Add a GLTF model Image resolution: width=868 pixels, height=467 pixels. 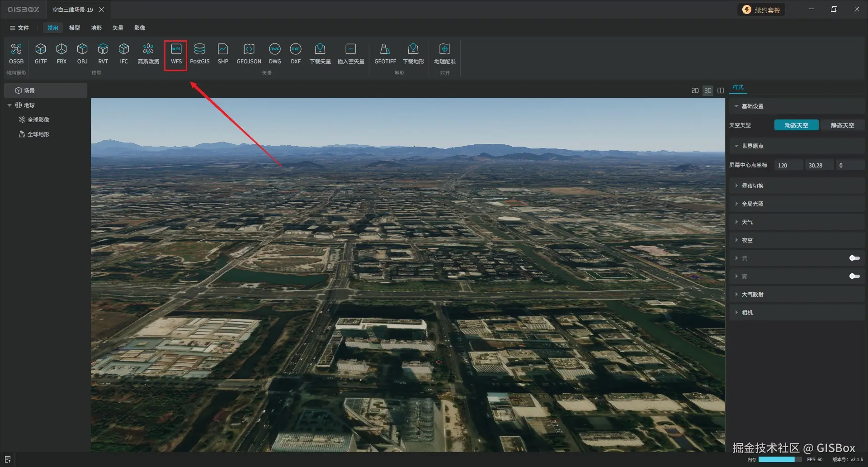click(41, 54)
